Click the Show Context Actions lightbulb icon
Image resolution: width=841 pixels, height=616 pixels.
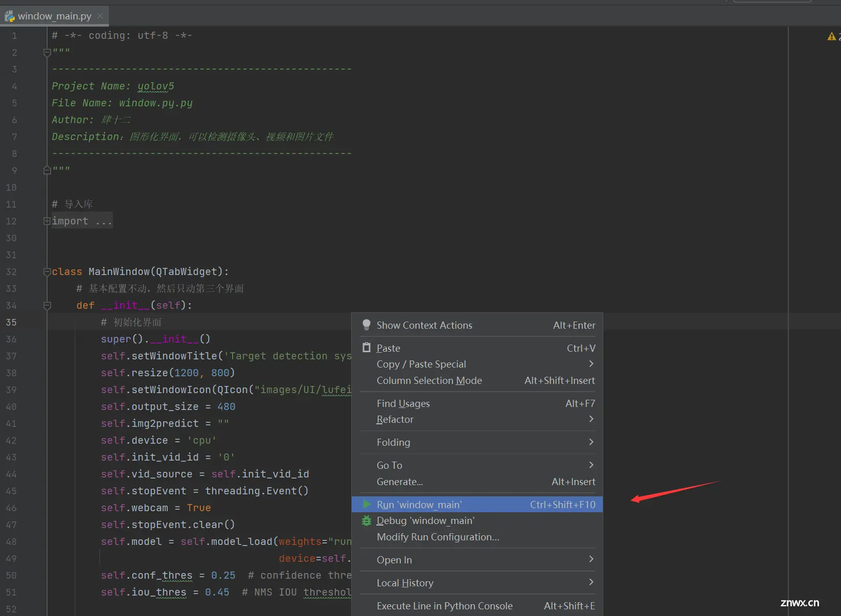coord(367,325)
